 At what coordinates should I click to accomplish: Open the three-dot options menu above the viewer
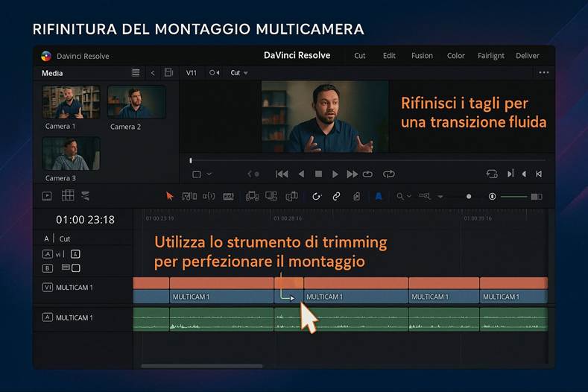(544, 72)
